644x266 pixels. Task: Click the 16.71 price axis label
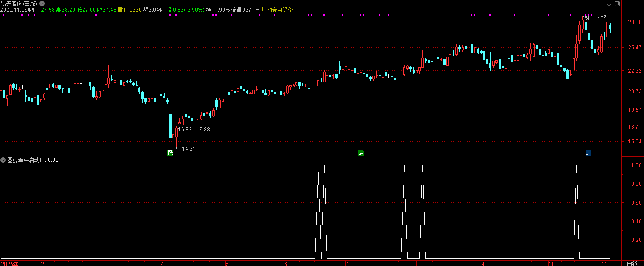(635, 127)
